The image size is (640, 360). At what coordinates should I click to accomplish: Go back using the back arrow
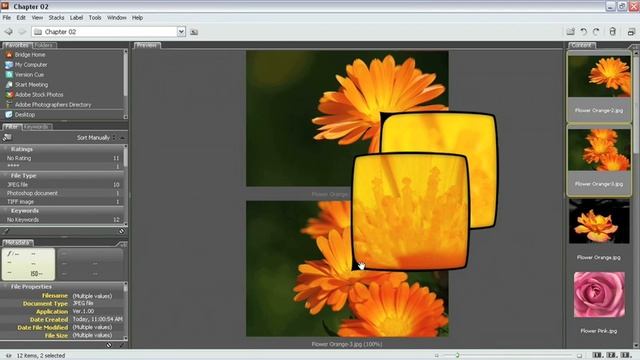[x=8, y=31]
